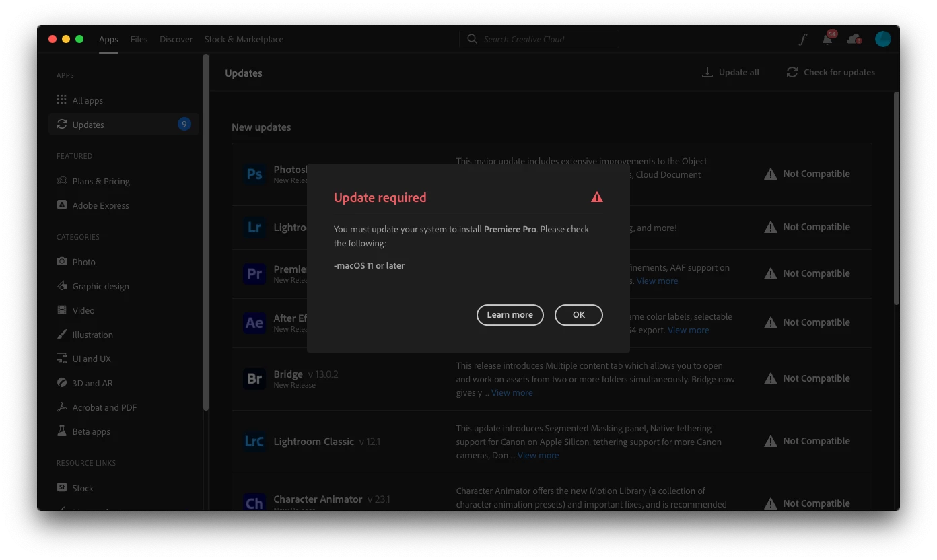Click the search magnifier icon
The height and width of the screenshot is (560, 937).
click(472, 39)
